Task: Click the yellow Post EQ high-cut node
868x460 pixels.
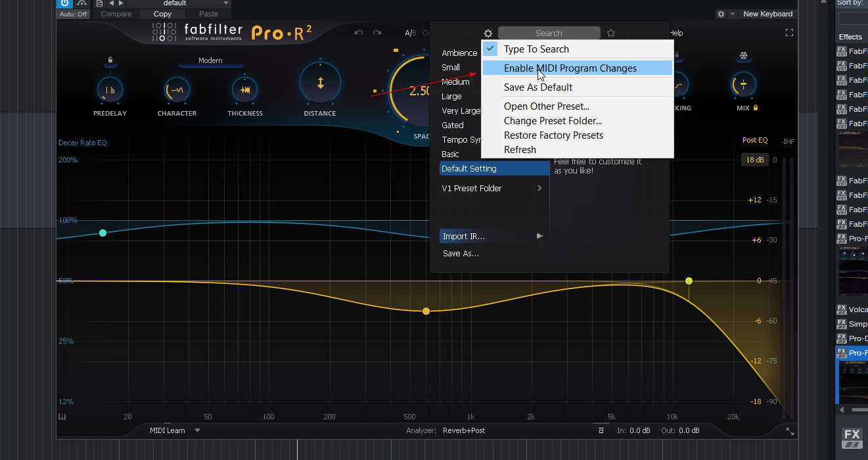Action: (x=689, y=281)
